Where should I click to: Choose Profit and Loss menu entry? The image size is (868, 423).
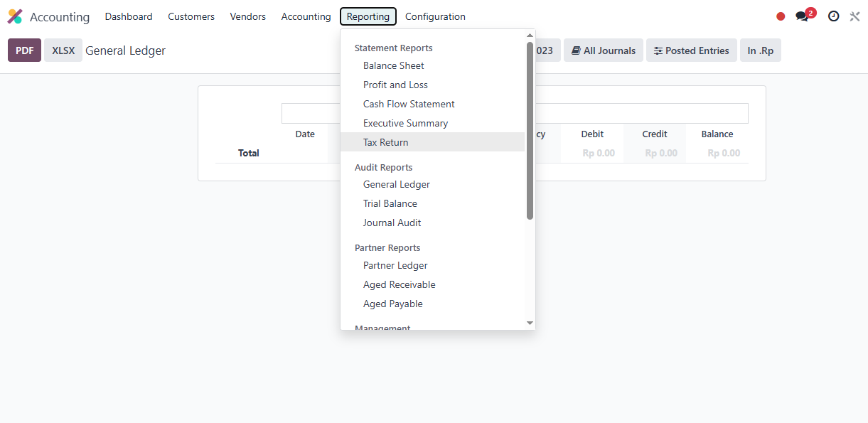(395, 85)
